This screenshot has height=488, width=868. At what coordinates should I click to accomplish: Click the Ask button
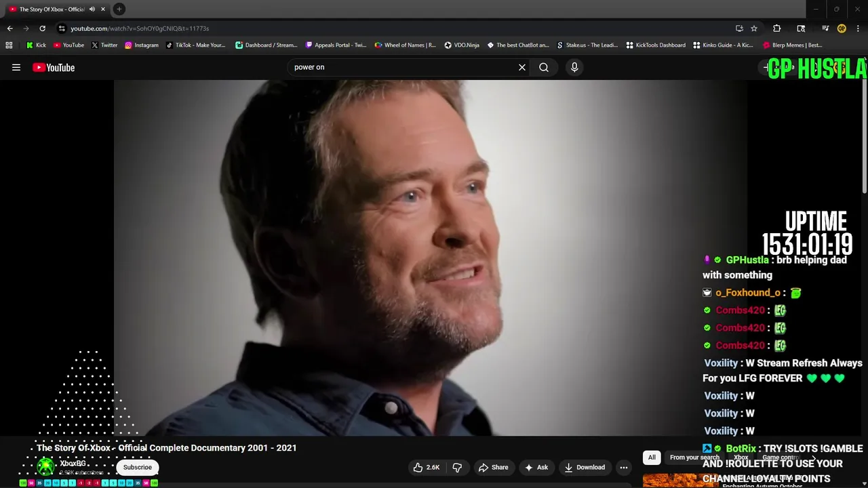coord(536,467)
